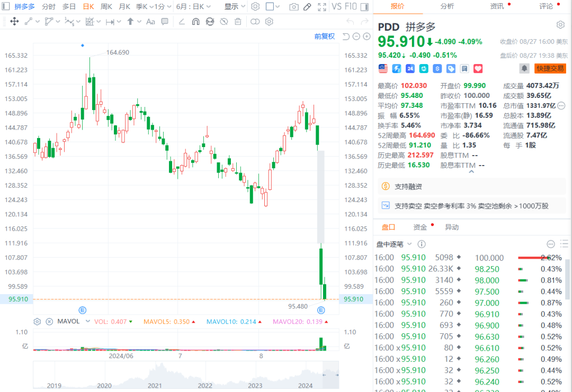
Task: Zoom in chart with plus circle
Action: [367, 37]
